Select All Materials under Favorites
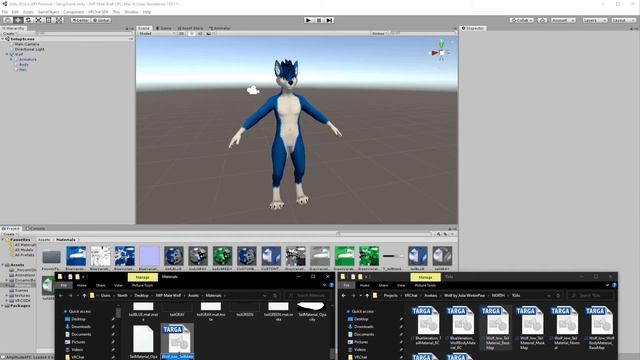Image resolution: width=640 pixels, height=360 pixels. coord(25,245)
